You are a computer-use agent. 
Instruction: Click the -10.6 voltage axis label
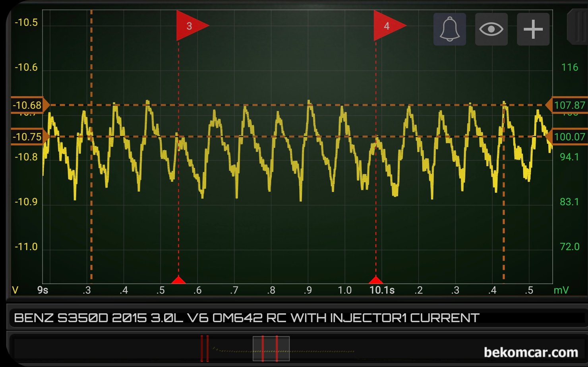(26, 67)
